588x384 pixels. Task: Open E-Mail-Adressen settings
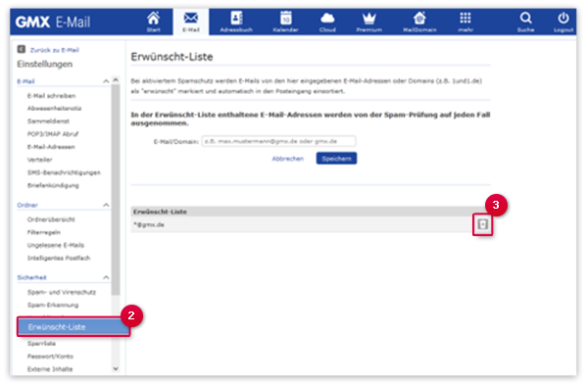[51, 147]
